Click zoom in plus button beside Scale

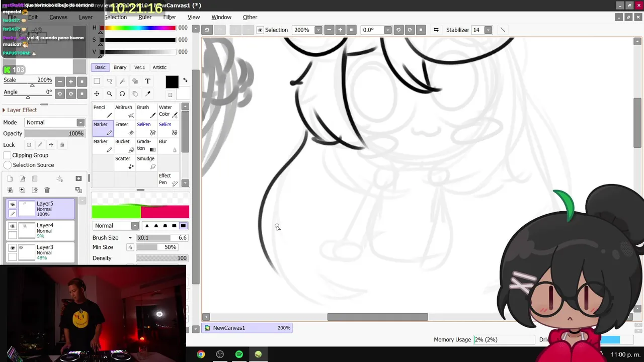pyautogui.click(x=71, y=81)
